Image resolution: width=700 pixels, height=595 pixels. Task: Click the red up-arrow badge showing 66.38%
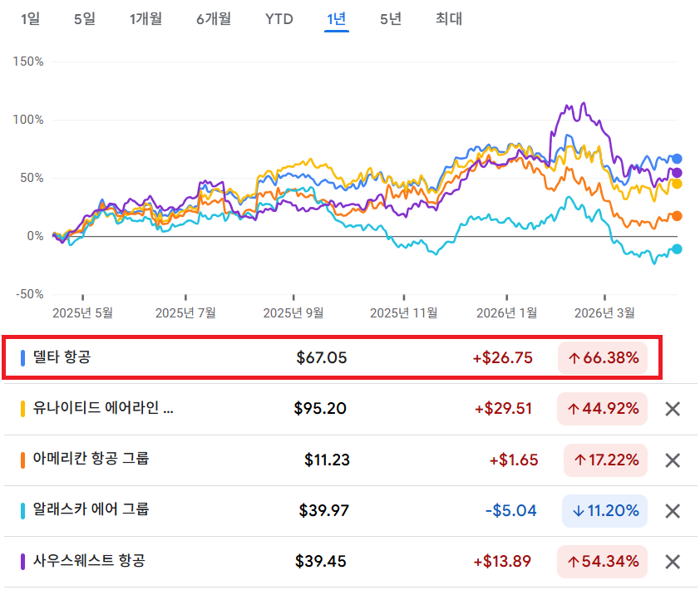click(x=603, y=358)
